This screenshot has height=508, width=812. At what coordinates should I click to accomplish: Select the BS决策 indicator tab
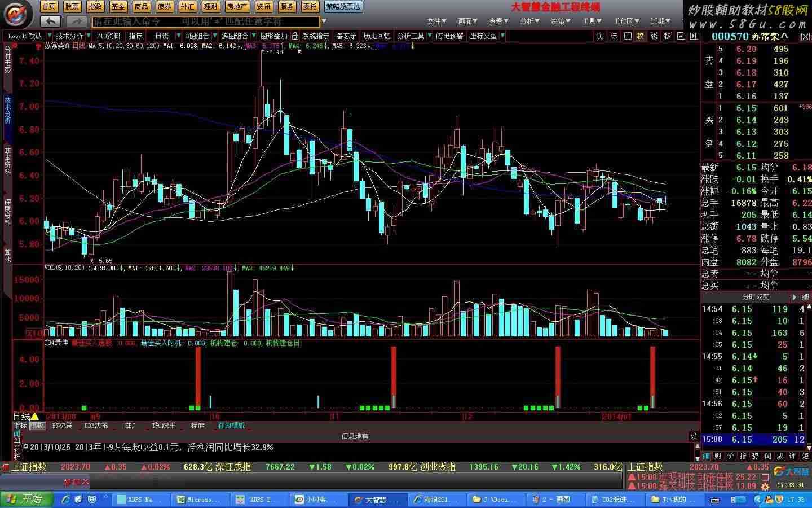[62, 426]
